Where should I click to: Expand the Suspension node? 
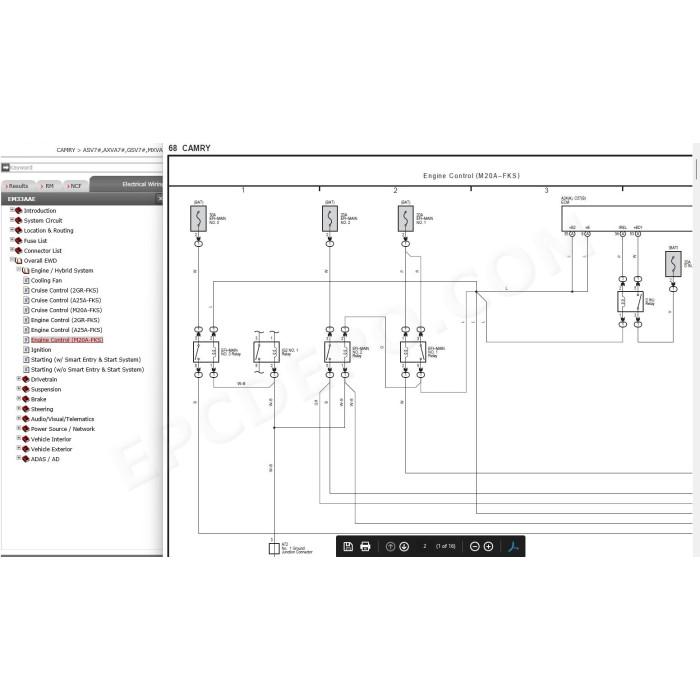point(19,389)
